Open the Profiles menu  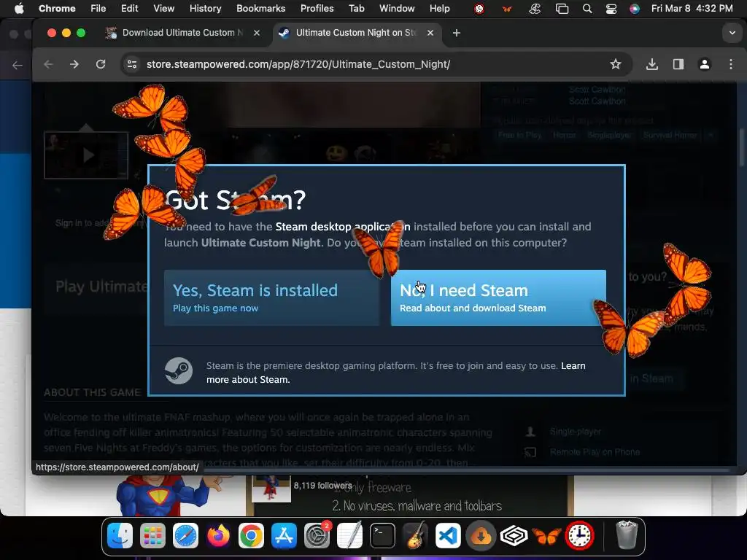pyautogui.click(x=317, y=9)
